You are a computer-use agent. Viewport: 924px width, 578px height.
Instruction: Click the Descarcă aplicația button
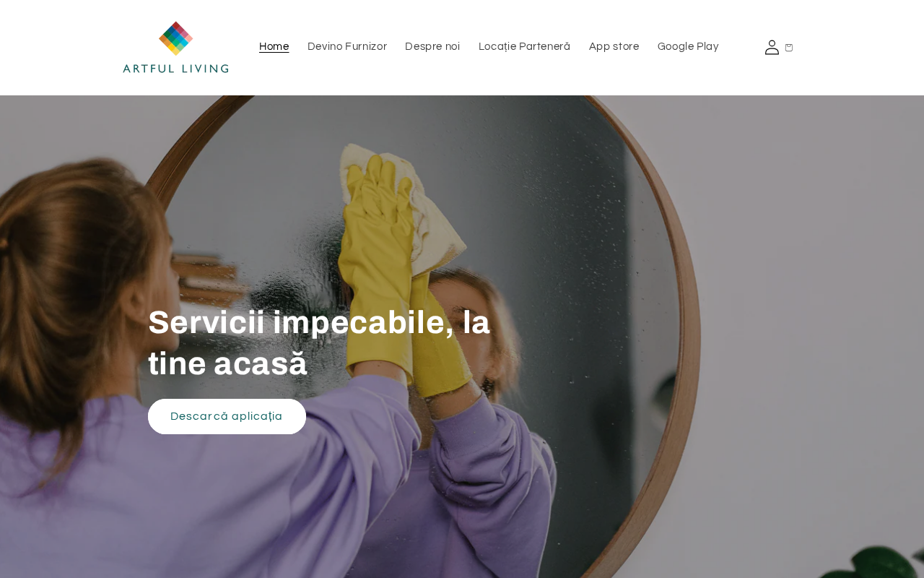point(227,416)
